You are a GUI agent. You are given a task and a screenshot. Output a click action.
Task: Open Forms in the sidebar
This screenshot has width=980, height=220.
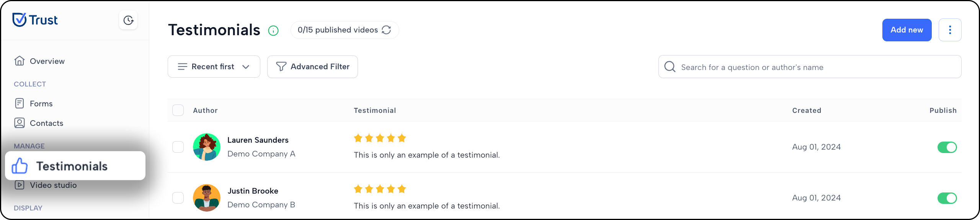tap(34, 104)
